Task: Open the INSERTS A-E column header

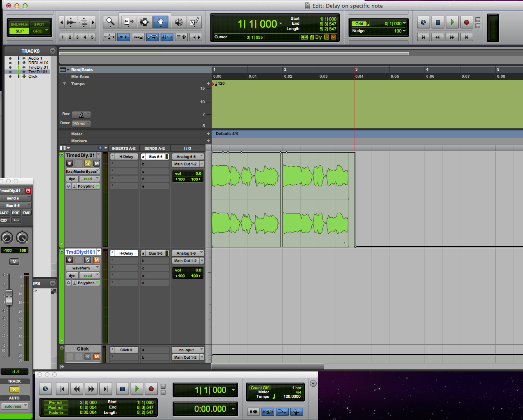Action: point(124,149)
